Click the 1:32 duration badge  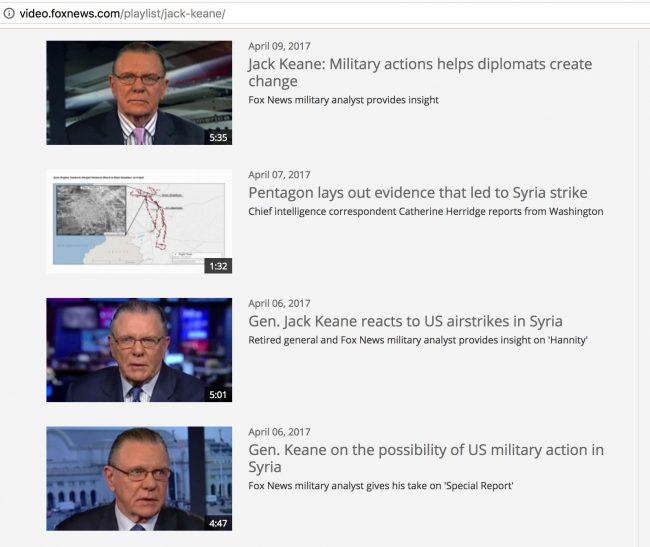click(x=218, y=266)
